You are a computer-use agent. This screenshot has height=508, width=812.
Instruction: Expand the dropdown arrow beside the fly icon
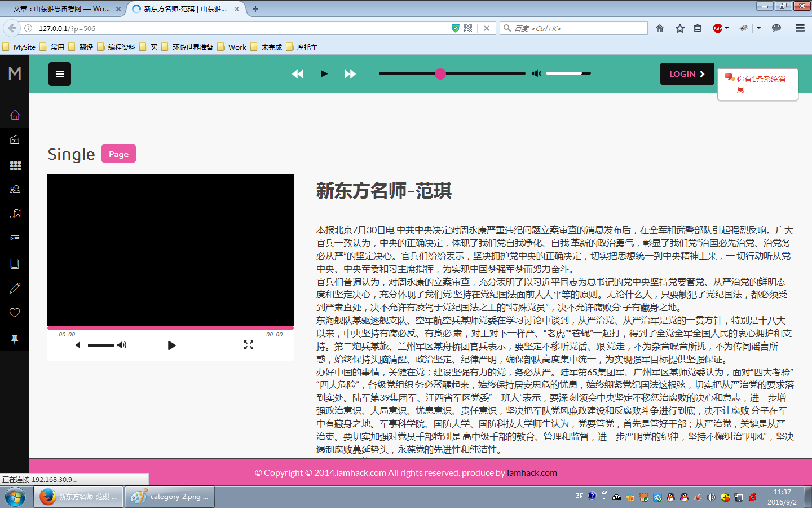click(x=758, y=28)
